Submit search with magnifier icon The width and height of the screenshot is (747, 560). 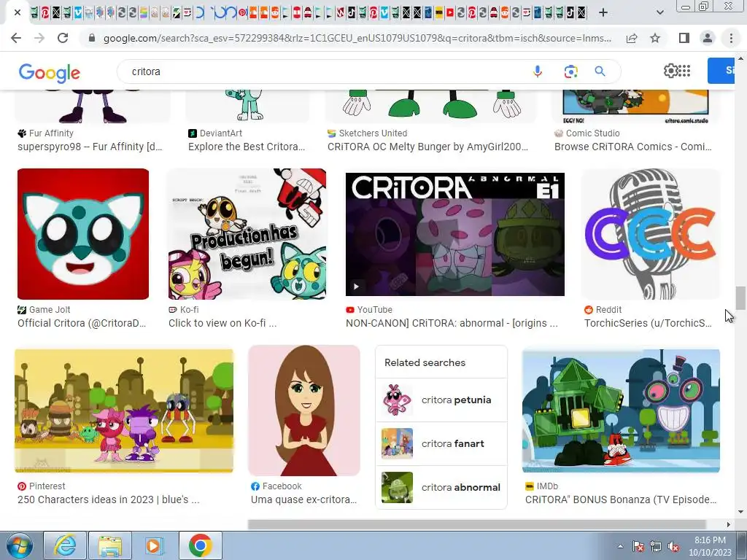(x=600, y=71)
